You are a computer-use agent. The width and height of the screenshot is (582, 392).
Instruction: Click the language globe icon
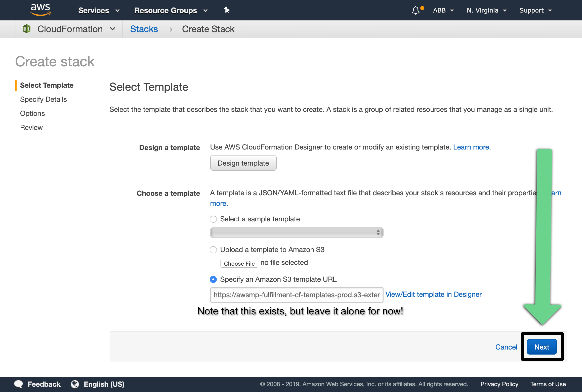tap(75, 384)
